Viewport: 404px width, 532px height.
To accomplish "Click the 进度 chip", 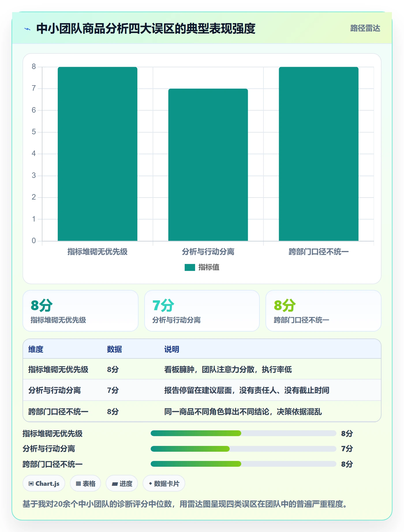I will [x=122, y=483].
